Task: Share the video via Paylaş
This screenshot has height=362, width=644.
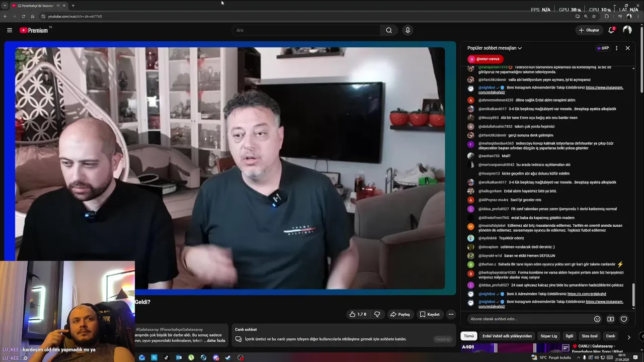Action: point(400,314)
